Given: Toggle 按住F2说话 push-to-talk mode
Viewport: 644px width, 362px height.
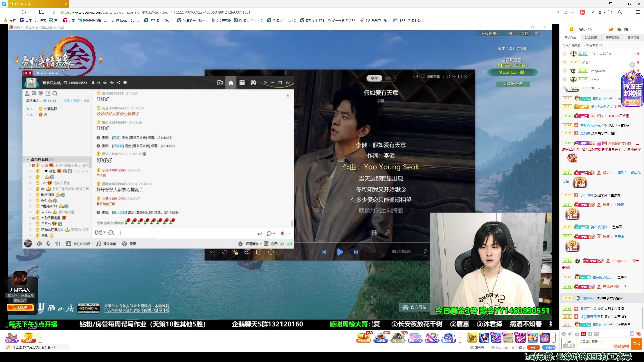Looking at the screenshot, I should pyautogui.click(x=78, y=244).
